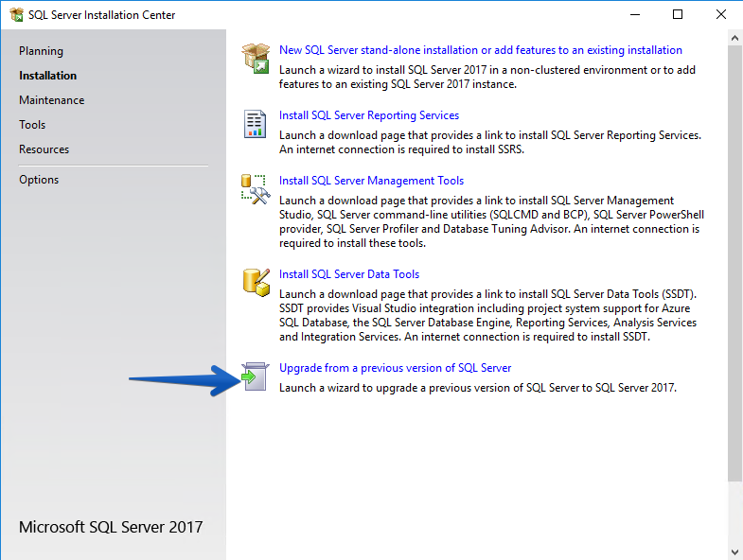Click Upgrade from a previous version link
This screenshot has height=560, width=743.
[x=396, y=368]
